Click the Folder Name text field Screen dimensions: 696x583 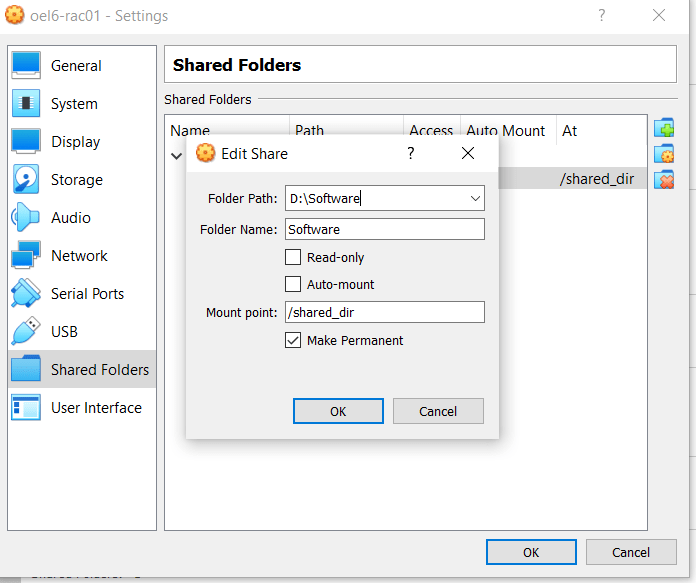click(384, 229)
